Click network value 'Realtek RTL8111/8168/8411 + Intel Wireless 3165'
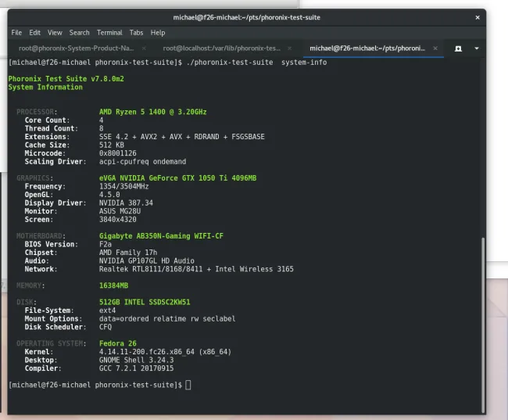The width and height of the screenshot is (508, 420). click(x=196, y=269)
